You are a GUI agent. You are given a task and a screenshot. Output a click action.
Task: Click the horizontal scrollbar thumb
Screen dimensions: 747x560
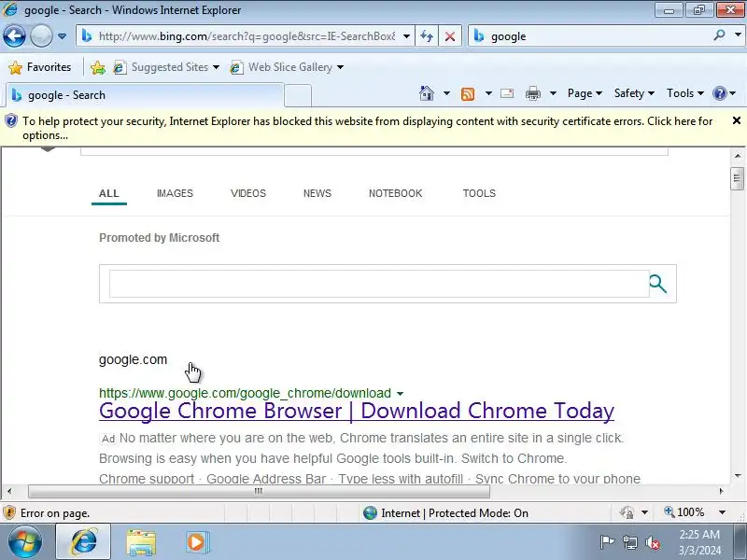tap(259, 491)
